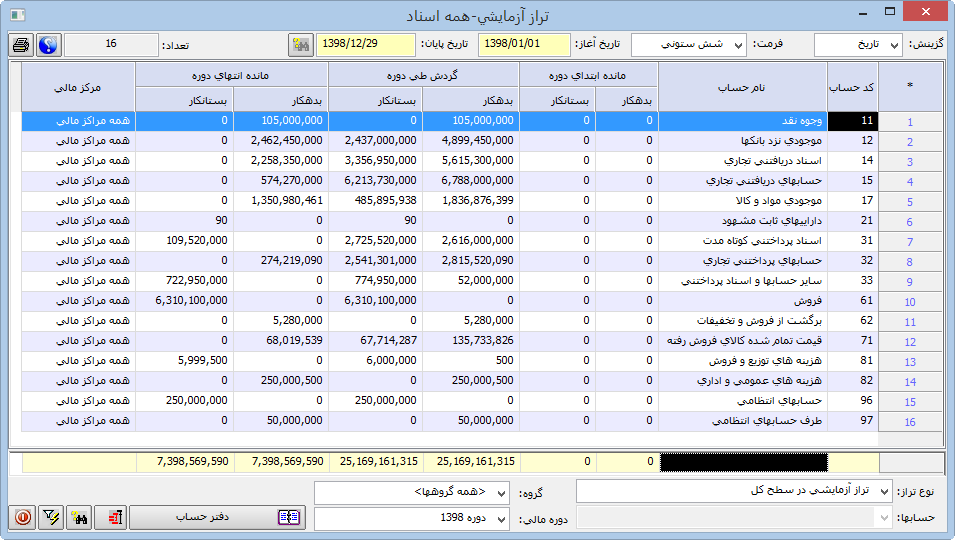Click the printer icon to print report
The image size is (955, 540).
[x=21, y=45]
